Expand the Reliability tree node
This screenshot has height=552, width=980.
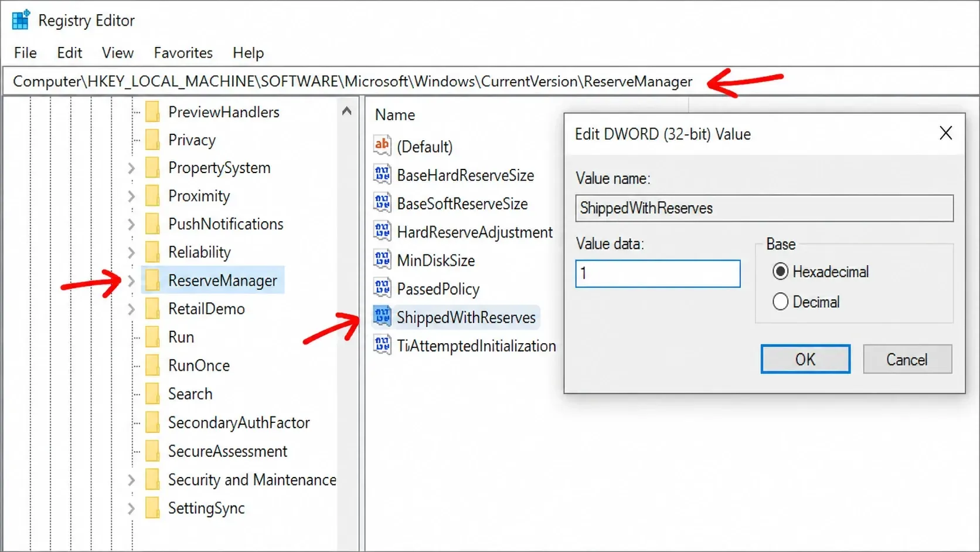click(131, 253)
